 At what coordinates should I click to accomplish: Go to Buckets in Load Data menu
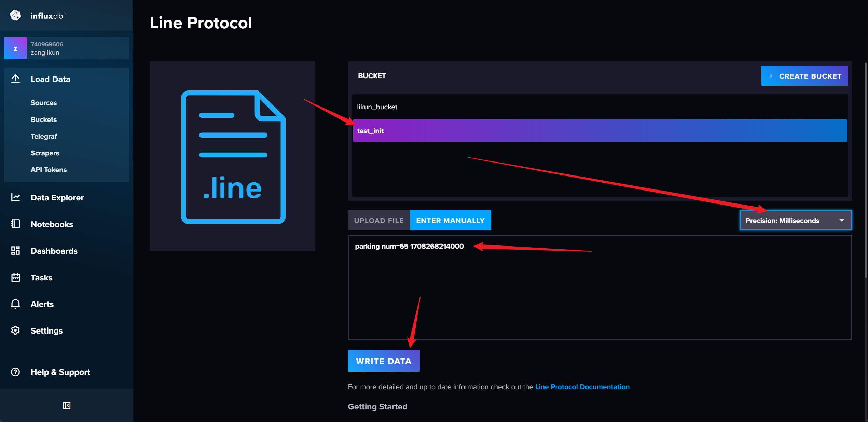click(x=44, y=119)
